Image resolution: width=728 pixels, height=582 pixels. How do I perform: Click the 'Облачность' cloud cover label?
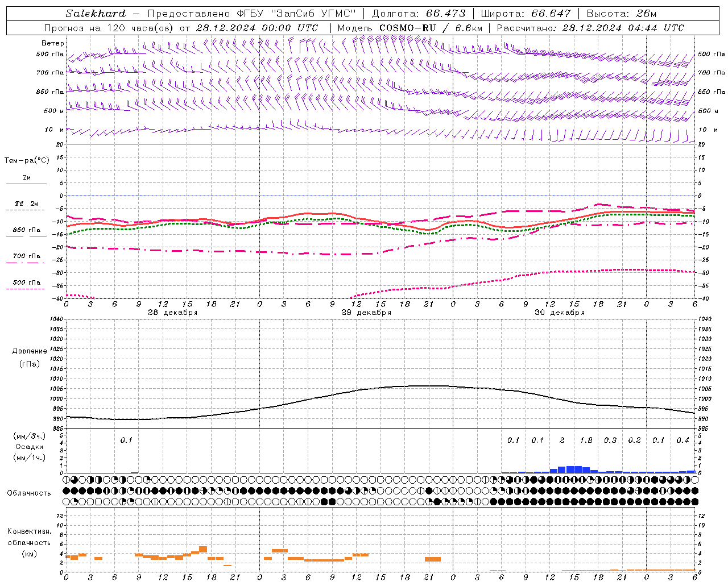coord(29,493)
